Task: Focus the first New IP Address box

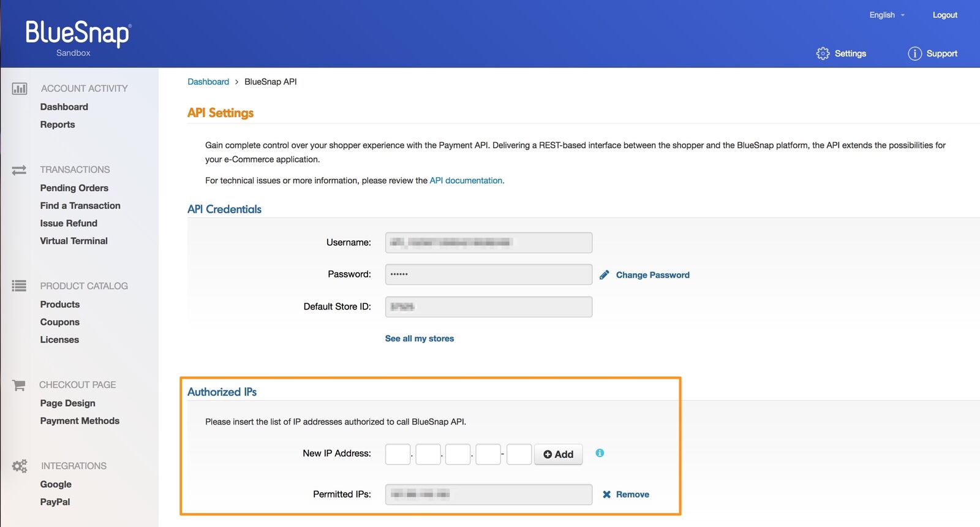Action: [x=398, y=454]
